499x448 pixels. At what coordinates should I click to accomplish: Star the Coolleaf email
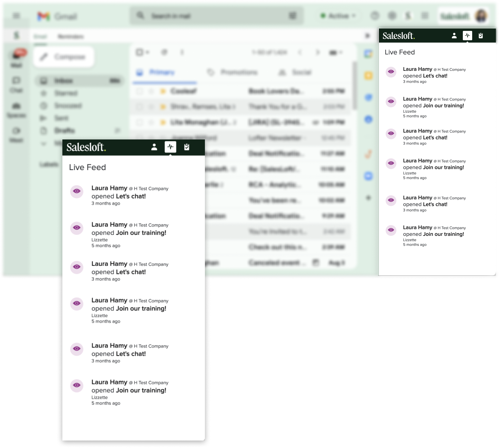pyautogui.click(x=151, y=91)
